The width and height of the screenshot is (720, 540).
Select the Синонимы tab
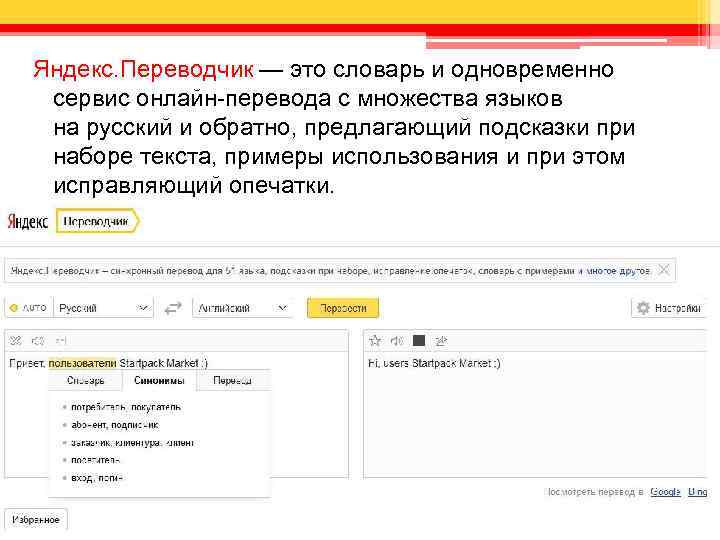tap(159, 381)
